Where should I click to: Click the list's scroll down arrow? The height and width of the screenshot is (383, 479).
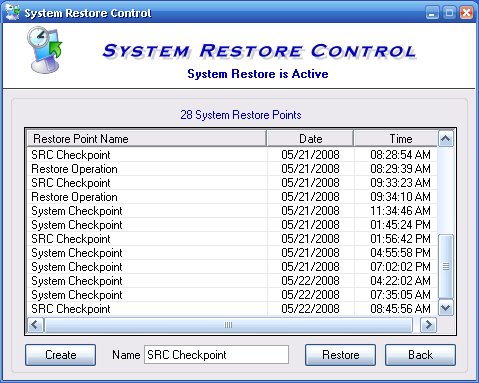click(x=446, y=307)
